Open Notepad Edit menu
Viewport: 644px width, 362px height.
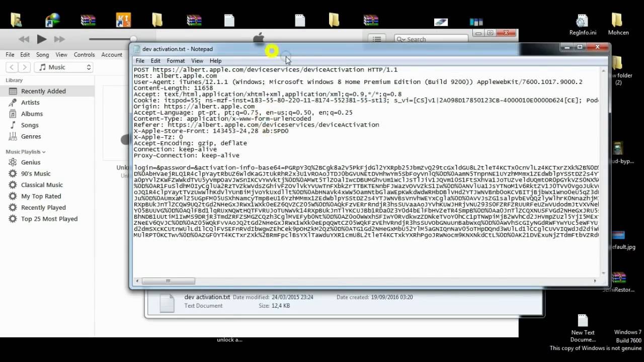[x=155, y=60]
